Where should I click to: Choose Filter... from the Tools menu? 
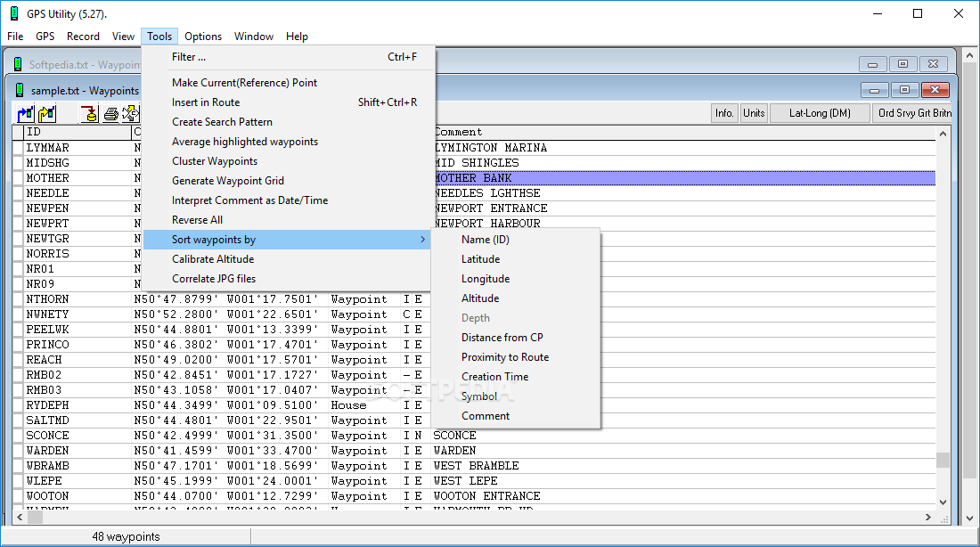pos(288,57)
